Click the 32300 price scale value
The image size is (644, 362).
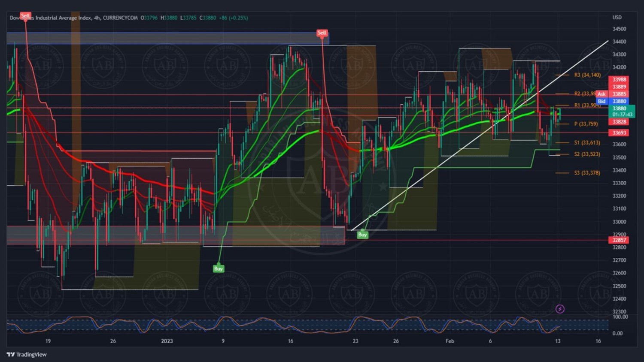pos(619,311)
